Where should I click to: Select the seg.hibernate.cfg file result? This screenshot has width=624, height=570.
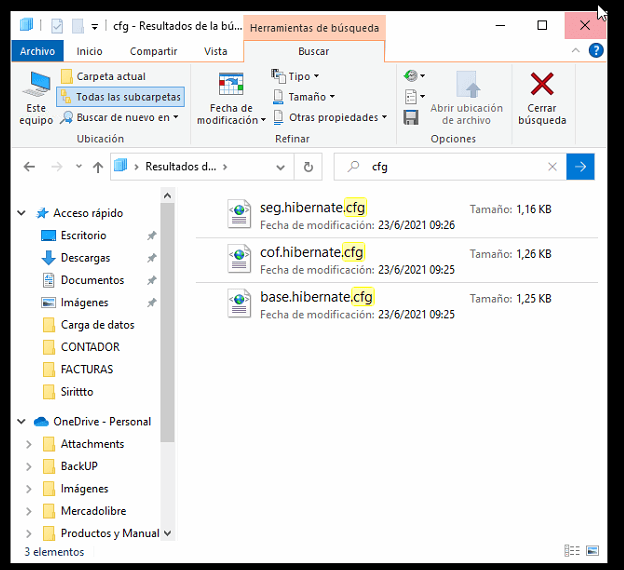pyautogui.click(x=312, y=208)
